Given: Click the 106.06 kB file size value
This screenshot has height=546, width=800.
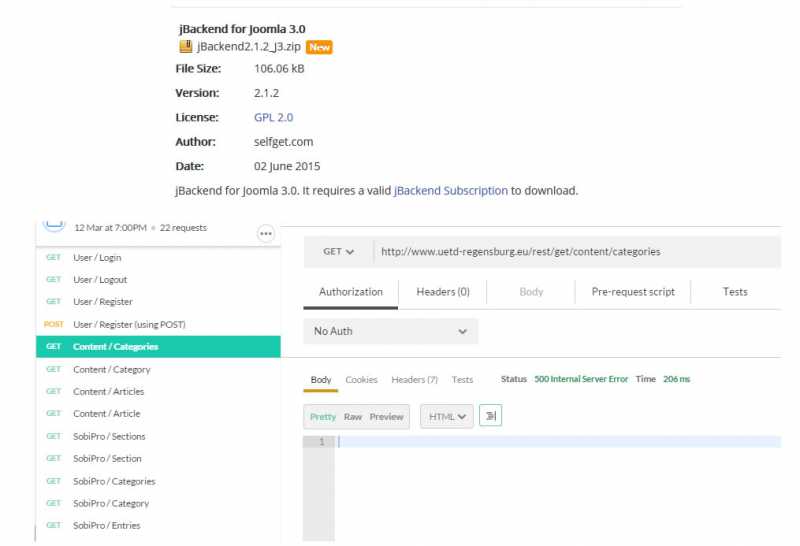Looking at the screenshot, I should pyautogui.click(x=279, y=69).
